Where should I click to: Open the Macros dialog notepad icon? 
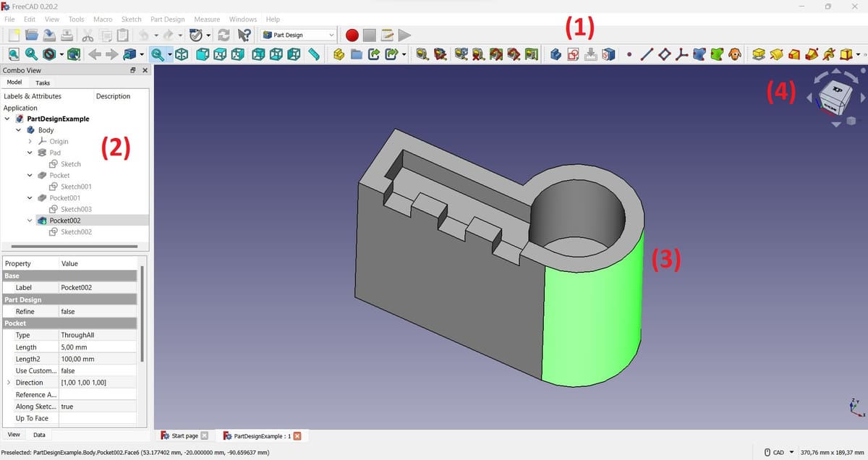(387, 35)
